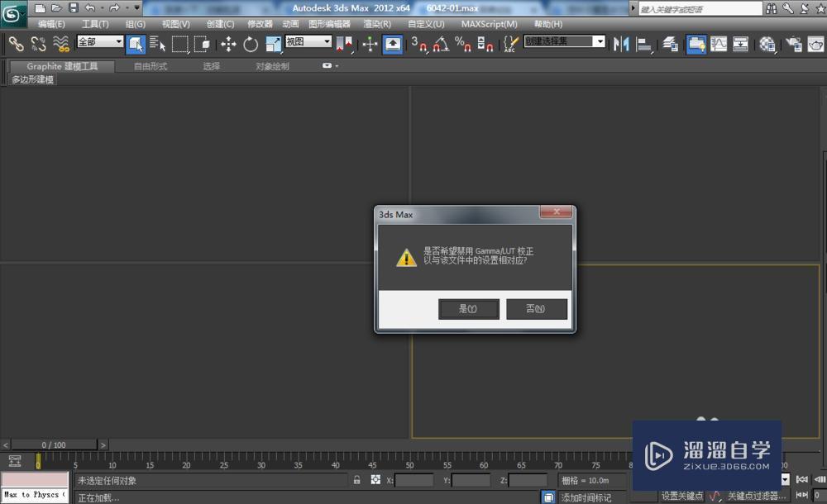Toggle Window/Crossing selection mode

pyautogui.click(x=203, y=45)
